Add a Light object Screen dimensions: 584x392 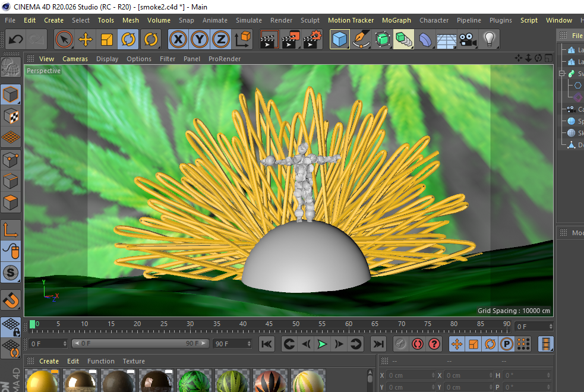490,39
